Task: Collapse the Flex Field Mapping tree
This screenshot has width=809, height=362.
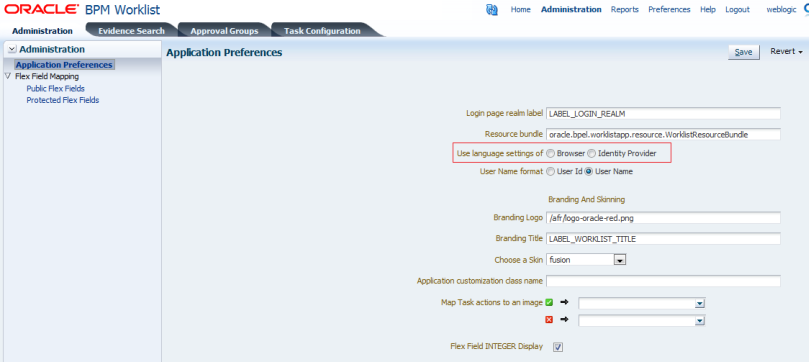Action: coord(7,76)
